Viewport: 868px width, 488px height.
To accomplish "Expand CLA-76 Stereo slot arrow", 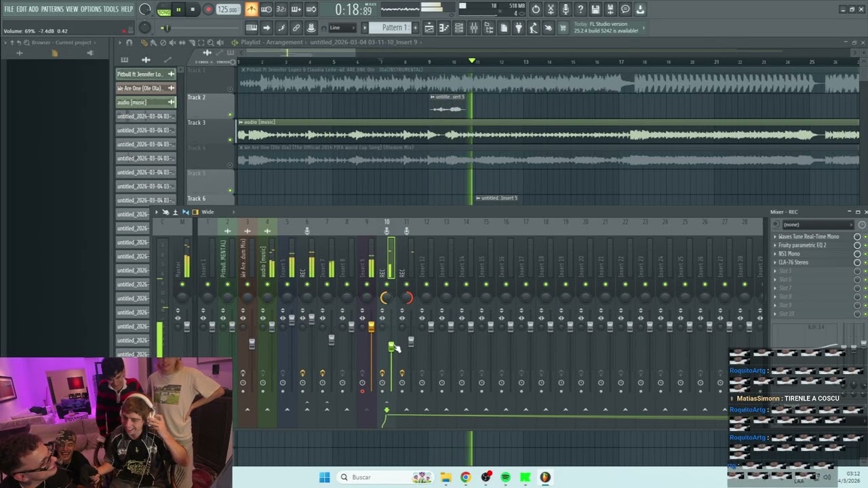I will pyautogui.click(x=775, y=262).
